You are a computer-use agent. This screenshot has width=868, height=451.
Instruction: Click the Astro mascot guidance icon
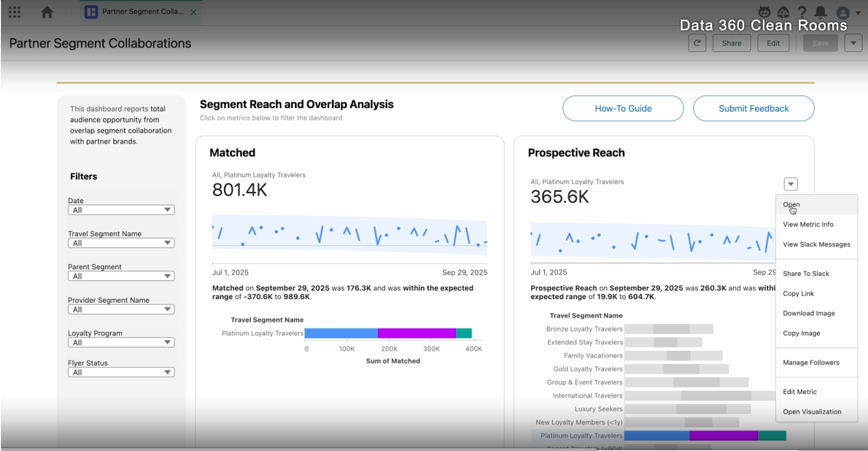764,12
